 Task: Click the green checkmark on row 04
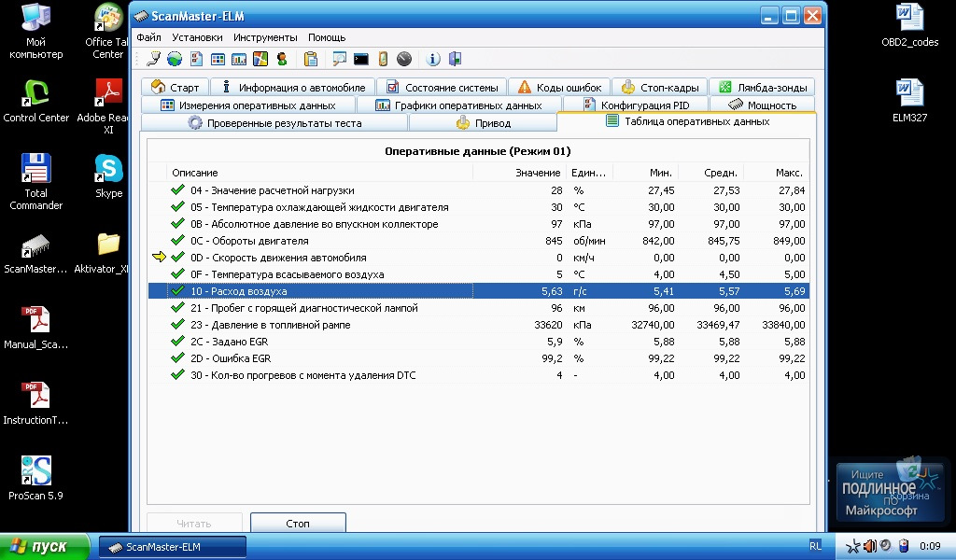coord(177,189)
